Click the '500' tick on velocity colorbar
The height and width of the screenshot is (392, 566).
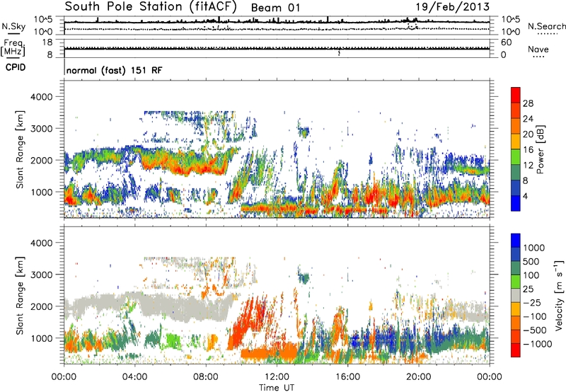pyautogui.click(x=531, y=262)
